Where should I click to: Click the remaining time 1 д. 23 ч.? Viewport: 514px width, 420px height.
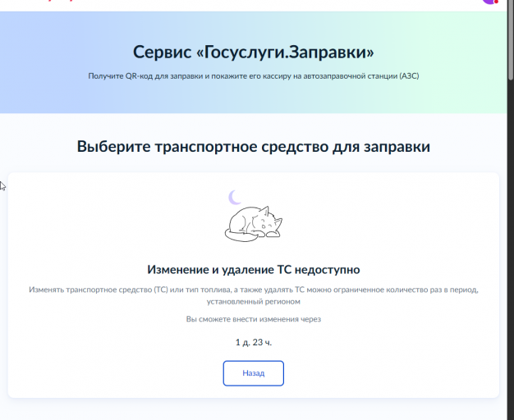254,342
